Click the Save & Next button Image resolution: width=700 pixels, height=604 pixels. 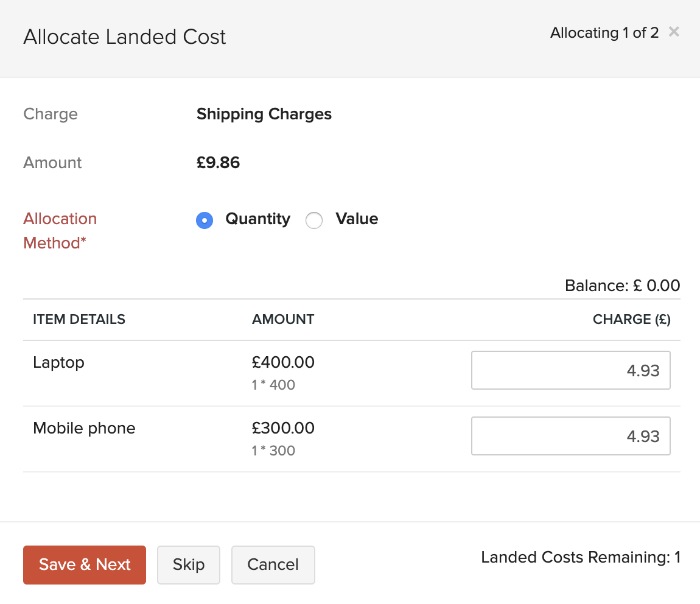click(84, 565)
